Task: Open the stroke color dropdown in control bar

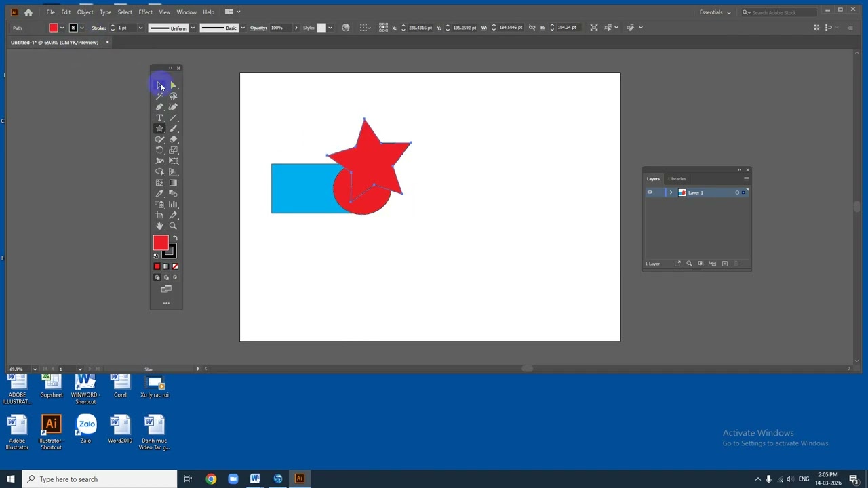Action: click(x=82, y=28)
